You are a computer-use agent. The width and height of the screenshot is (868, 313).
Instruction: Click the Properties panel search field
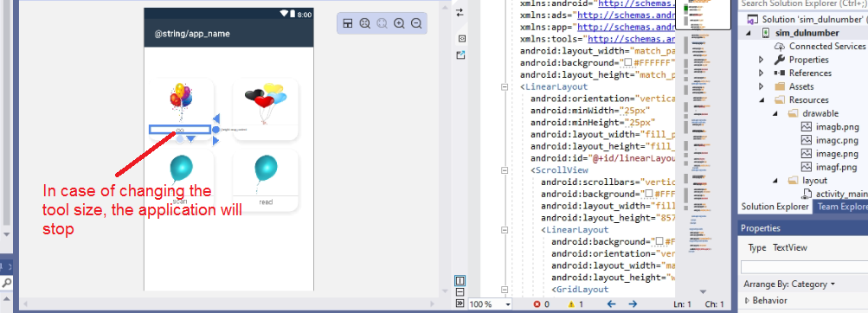click(804, 268)
